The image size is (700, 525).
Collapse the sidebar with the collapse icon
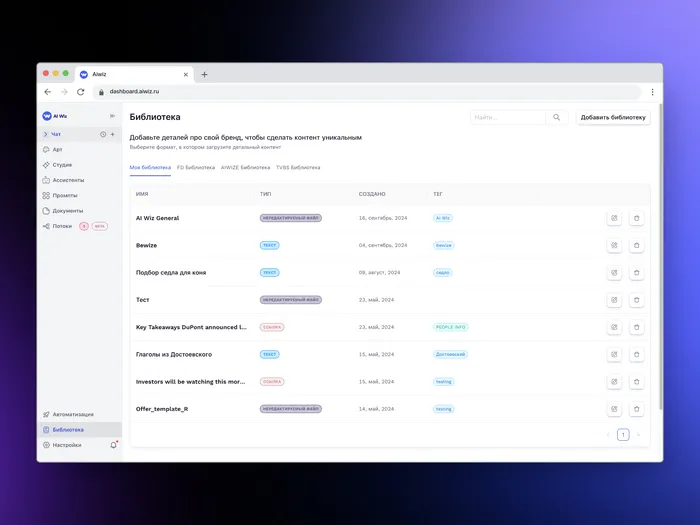pyautogui.click(x=112, y=116)
